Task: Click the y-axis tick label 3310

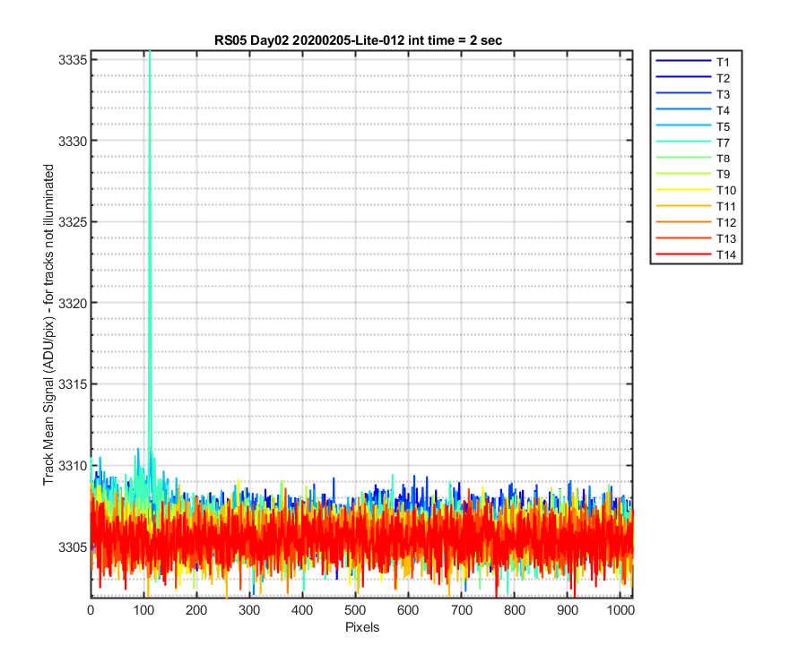Action: tap(71, 466)
